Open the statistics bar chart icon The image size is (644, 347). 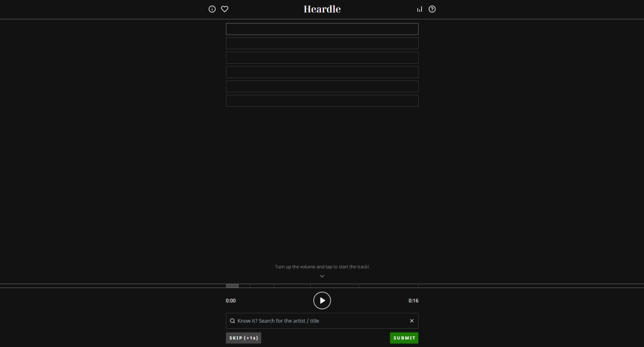(x=420, y=9)
